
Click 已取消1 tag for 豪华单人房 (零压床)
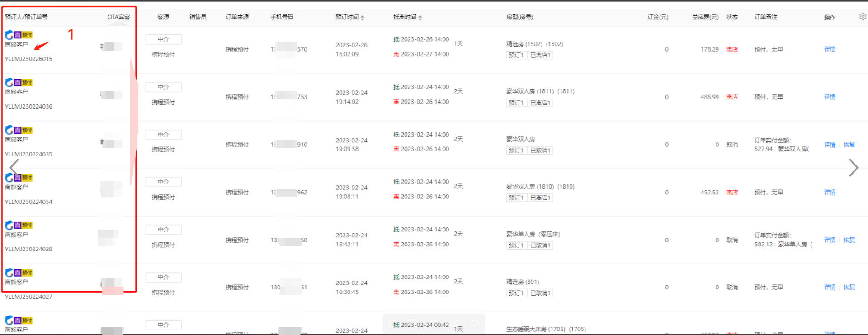point(540,245)
